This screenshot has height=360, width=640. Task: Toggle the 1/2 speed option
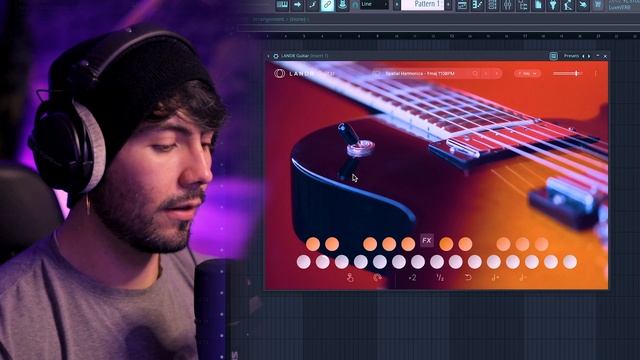(x=440, y=278)
